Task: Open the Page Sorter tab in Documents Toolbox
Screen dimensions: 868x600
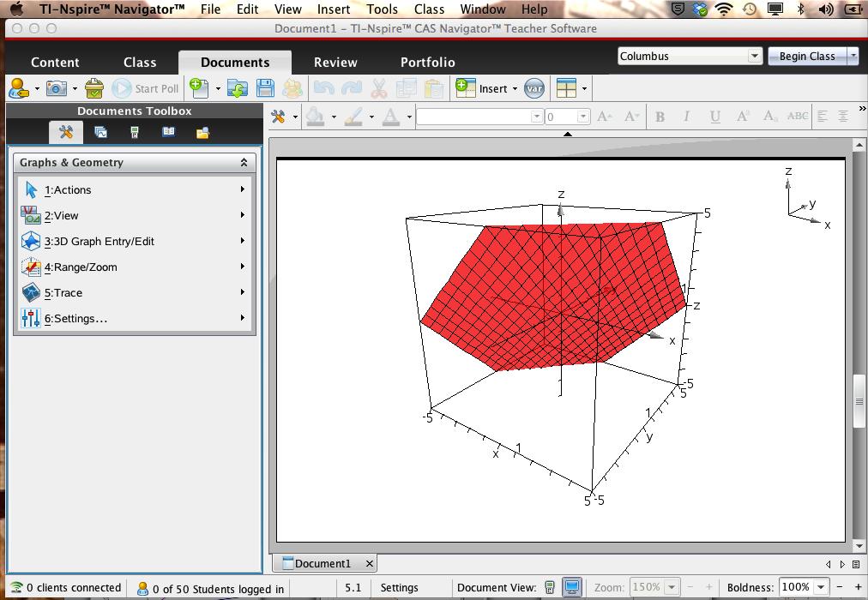Action: [100, 133]
